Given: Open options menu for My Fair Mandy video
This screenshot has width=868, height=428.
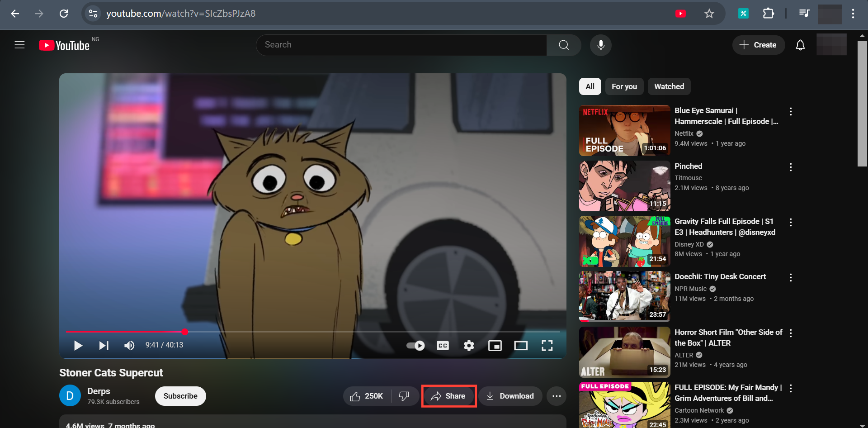Looking at the screenshot, I should tap(791, 388).
